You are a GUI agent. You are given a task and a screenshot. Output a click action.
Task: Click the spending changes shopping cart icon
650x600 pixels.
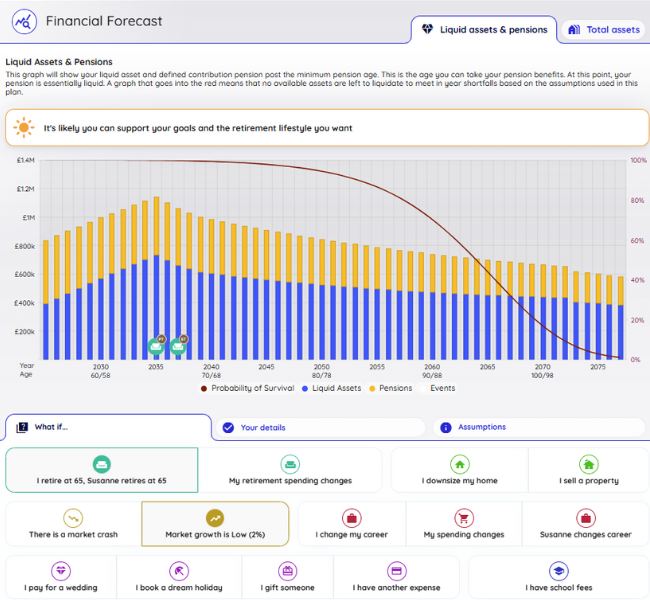464,518
